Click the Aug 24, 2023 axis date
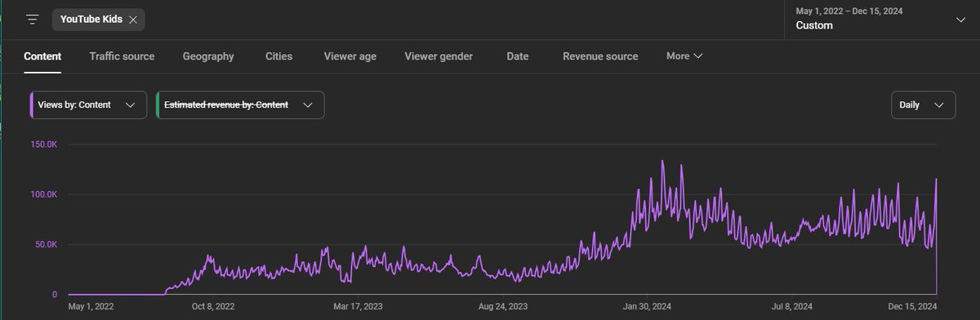Screen dimensions: 980x320 503,307
